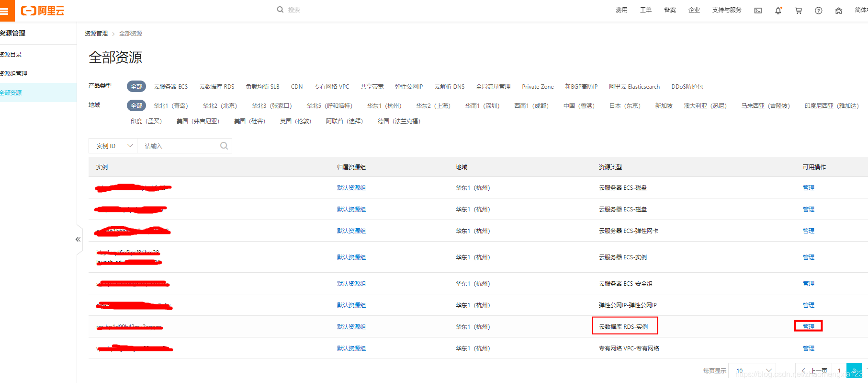Screen dimensions: 868x383
Task: Filter region 新加坡
Action: pyautogui.click(x=664, y=106)
